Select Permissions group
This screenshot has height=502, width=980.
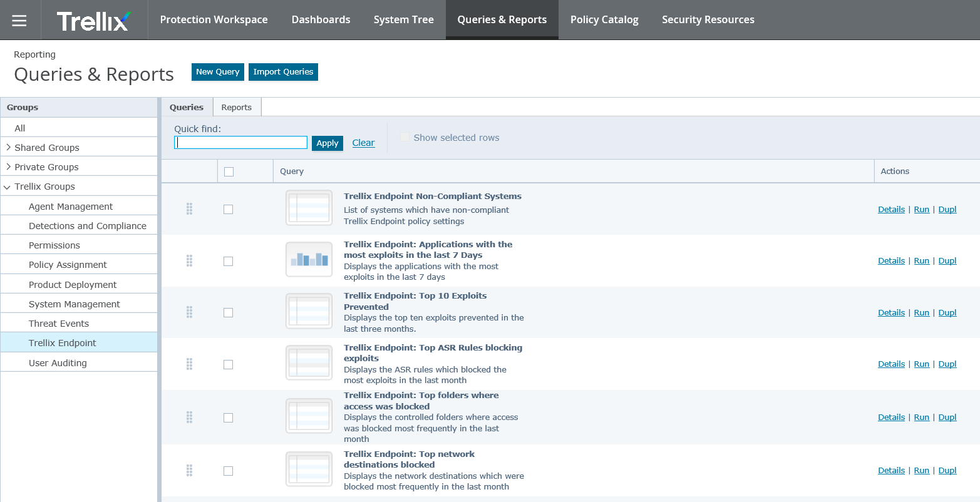point(79,245)
